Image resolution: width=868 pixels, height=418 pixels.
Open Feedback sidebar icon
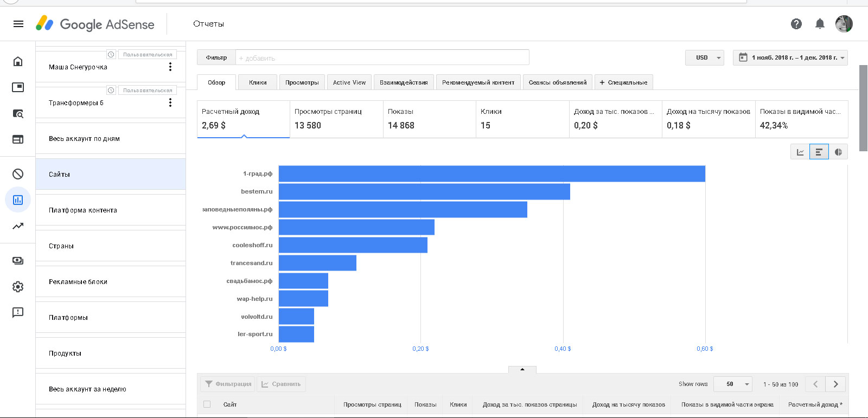(18, 313)
